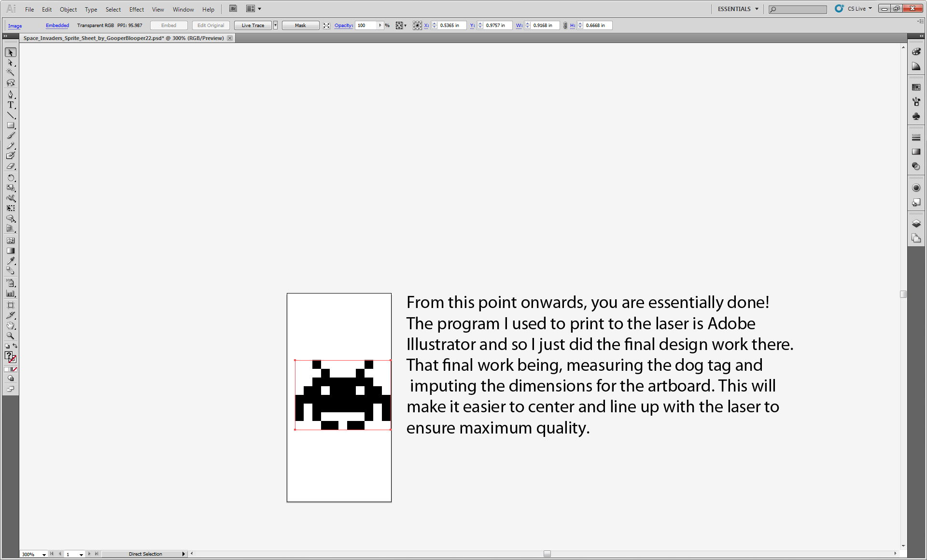The image size is (927, 560).
Task: Click the W width input field
Action: (545, 26)
